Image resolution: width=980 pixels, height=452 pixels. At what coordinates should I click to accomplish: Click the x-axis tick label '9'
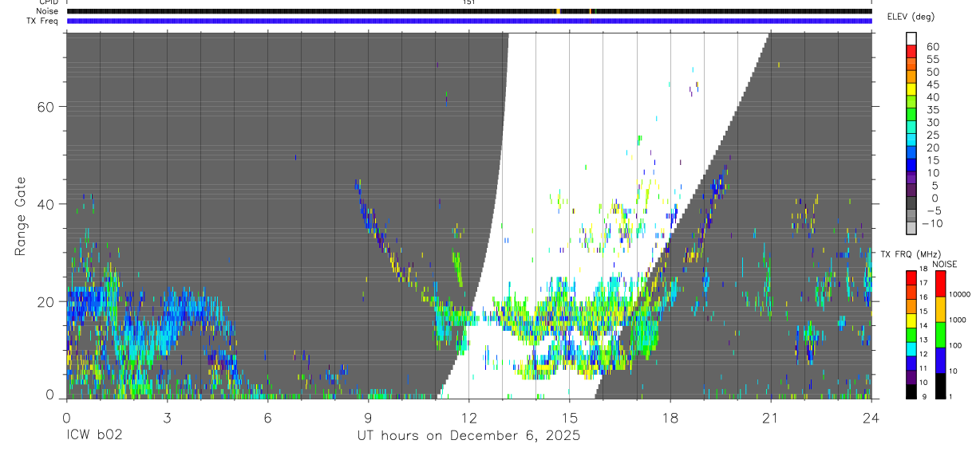click(x=368, y=417)
